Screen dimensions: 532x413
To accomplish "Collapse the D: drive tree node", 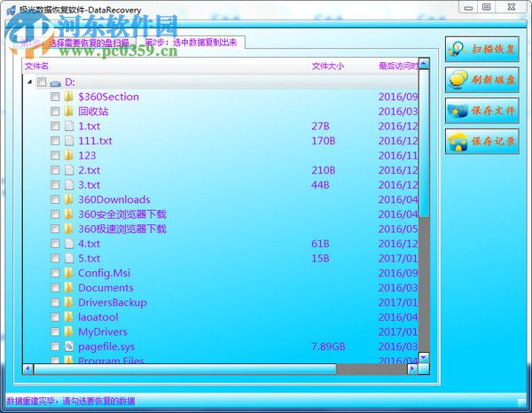I will coord(29,82).
